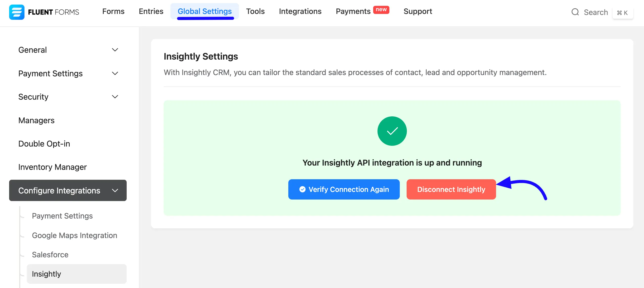This screenshot has width=644, height=288.
Task: Open the Entries menu
Action: tap(151, 11)
